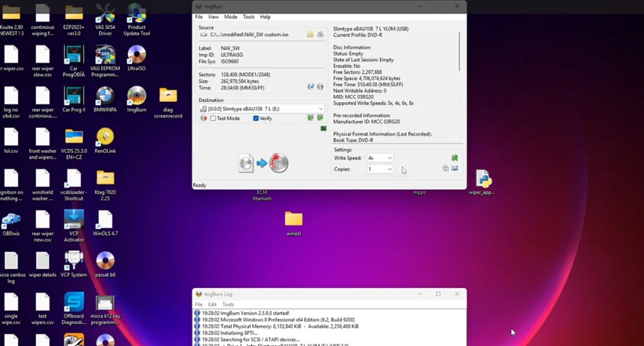Open Product Updata Tool shortcut
The width and height of the screenshot is (644, 346).
pyautogui.click(x=136, y=20)
